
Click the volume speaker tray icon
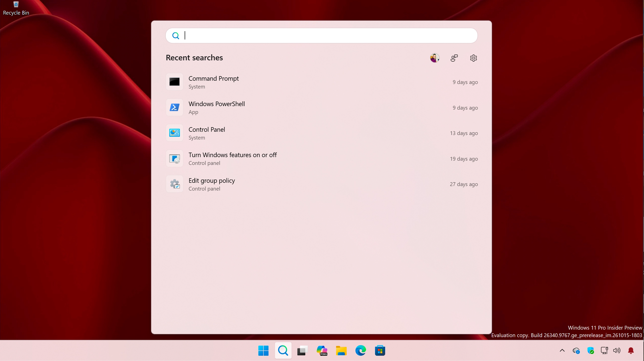tap(617, 350)
